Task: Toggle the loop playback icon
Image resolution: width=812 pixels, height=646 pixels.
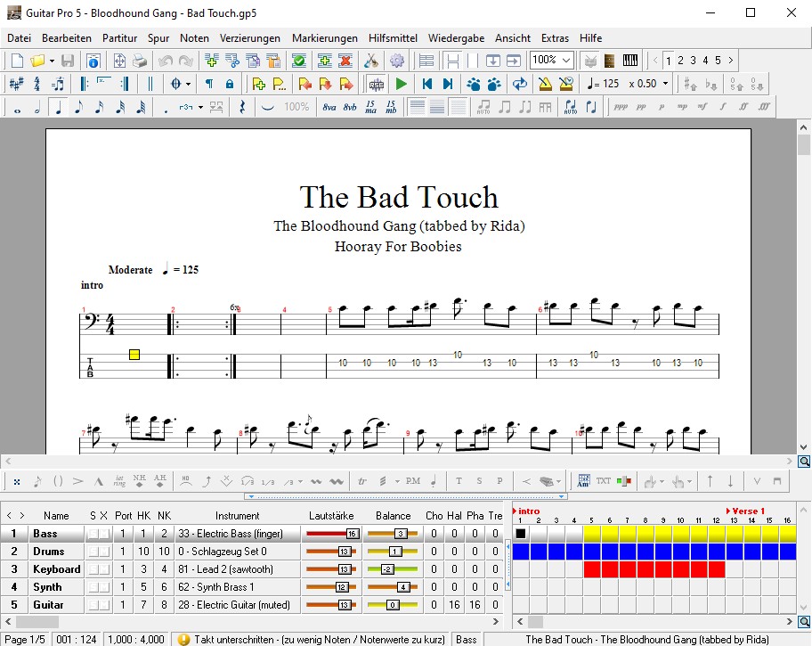Action: (x=519, y=84)
